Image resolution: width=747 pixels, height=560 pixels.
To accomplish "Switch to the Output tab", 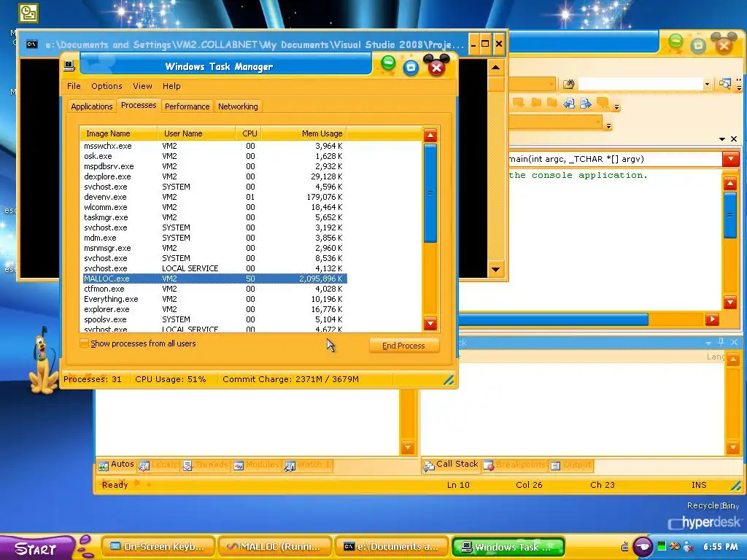I will 570,464.
